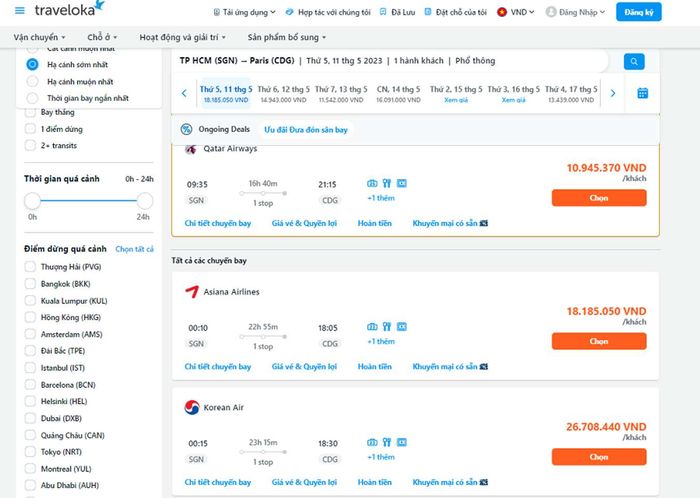
Task: Click the Ongoing Deals percent icon
Action: tap(186, 129)
